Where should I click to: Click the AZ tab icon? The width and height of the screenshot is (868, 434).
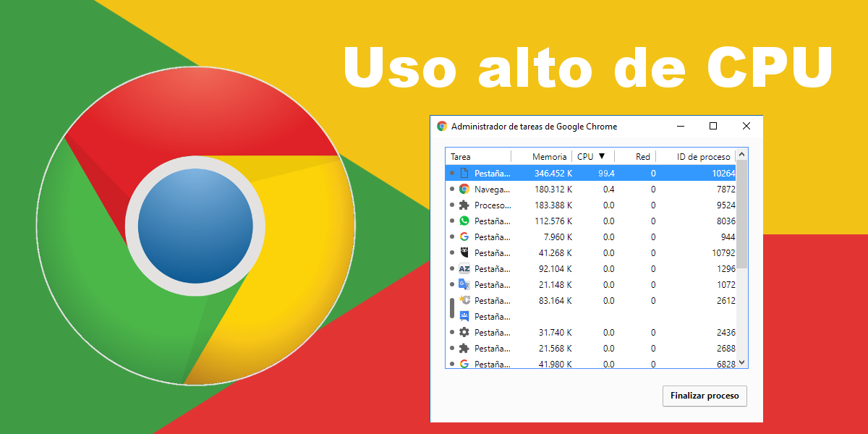(x=464, y=269)
